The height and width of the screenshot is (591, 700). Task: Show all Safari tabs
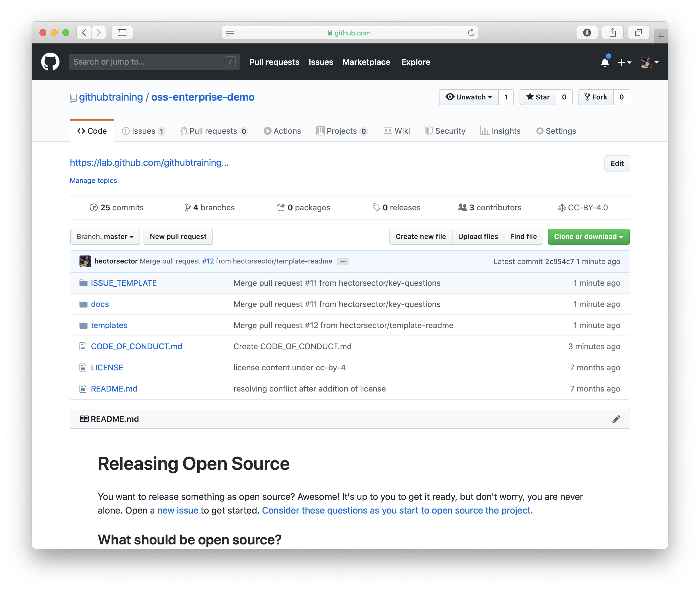[x=638, y=33]
